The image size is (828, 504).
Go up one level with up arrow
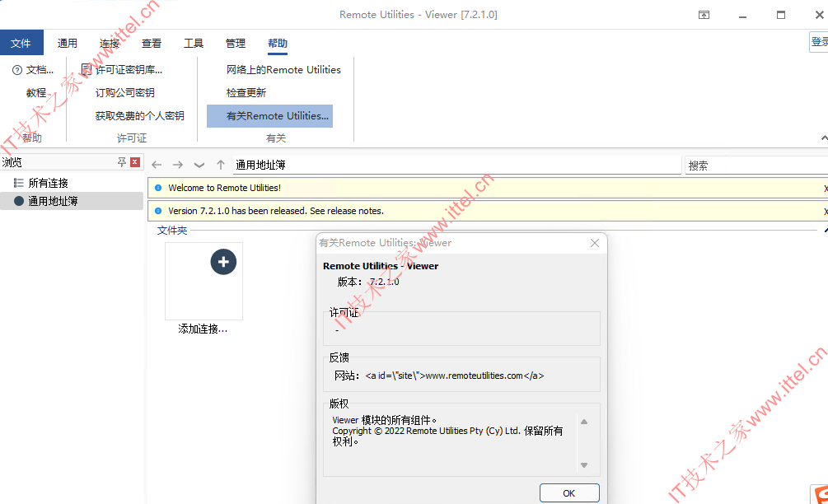(x=221, y=166)
